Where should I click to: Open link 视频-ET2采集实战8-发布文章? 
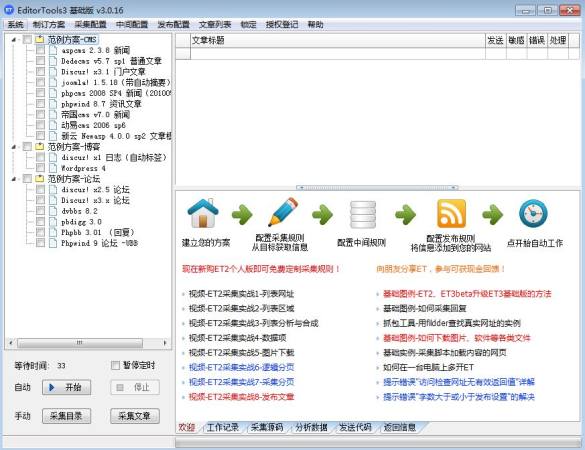tap(241, 397)
